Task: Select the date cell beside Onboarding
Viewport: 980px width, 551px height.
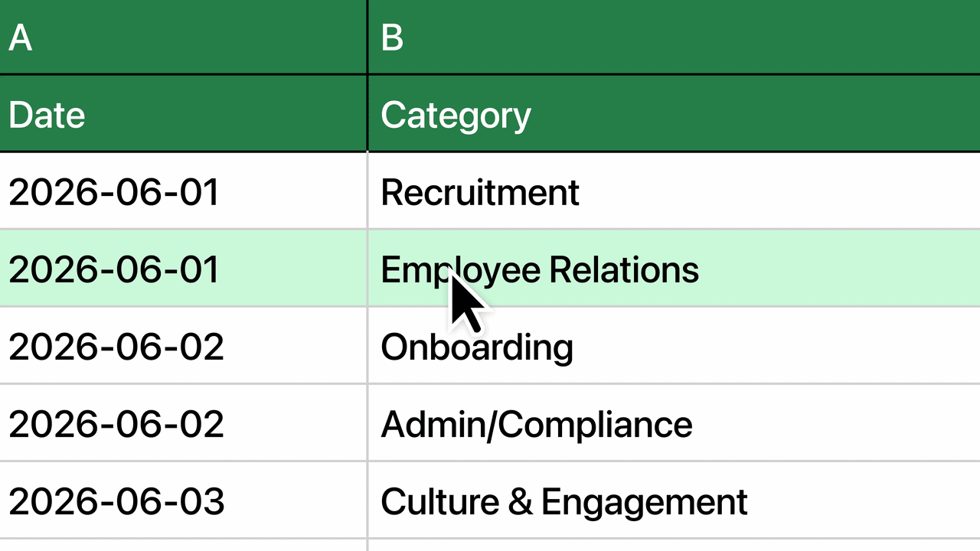Action: coord(183,345)
